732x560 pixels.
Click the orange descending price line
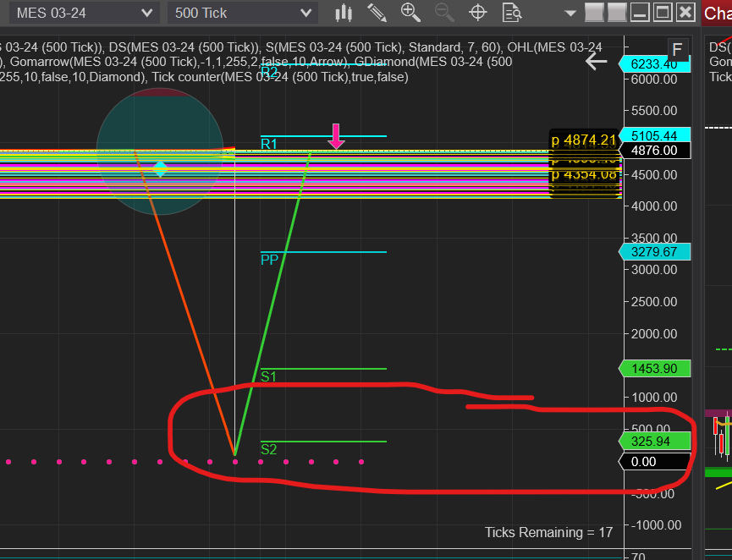(x=184, y=304)
